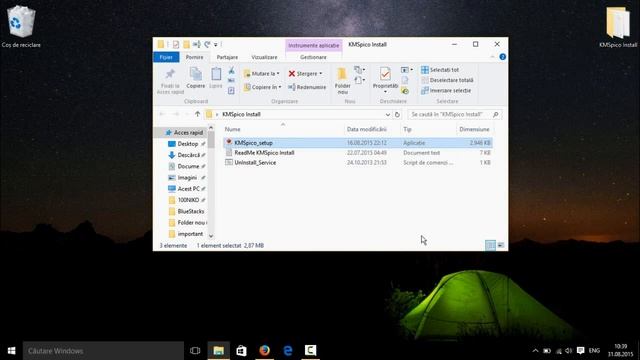640x360 pixels.
Task: Open the Open-with dropdown in Deschidere group
Action: click(407, 70)
